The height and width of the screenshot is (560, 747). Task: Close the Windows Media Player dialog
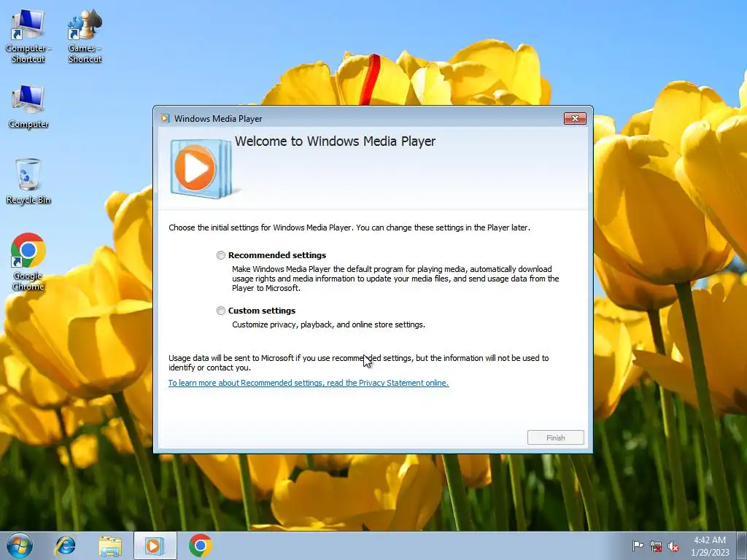[575, 119]
